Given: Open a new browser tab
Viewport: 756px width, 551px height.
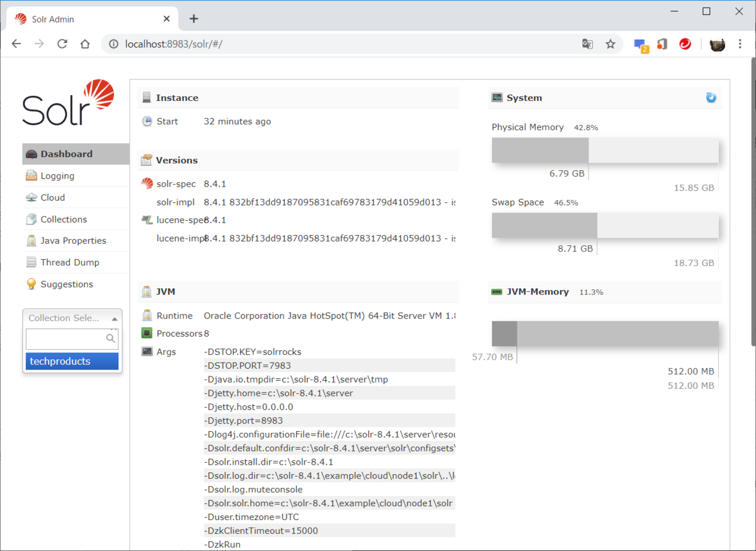Looking at the screenshot, I should tap(193, 19).
